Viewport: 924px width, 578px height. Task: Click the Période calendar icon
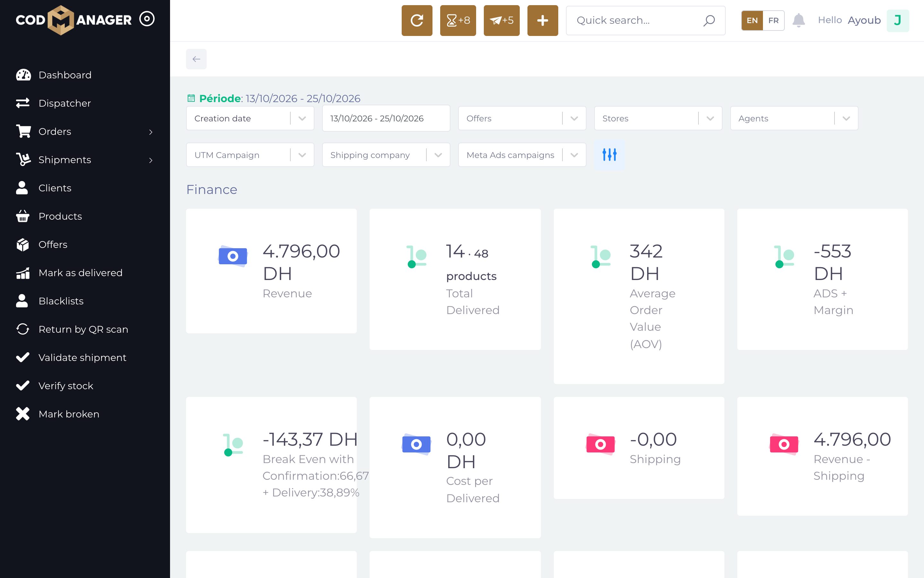coord(191,98)
